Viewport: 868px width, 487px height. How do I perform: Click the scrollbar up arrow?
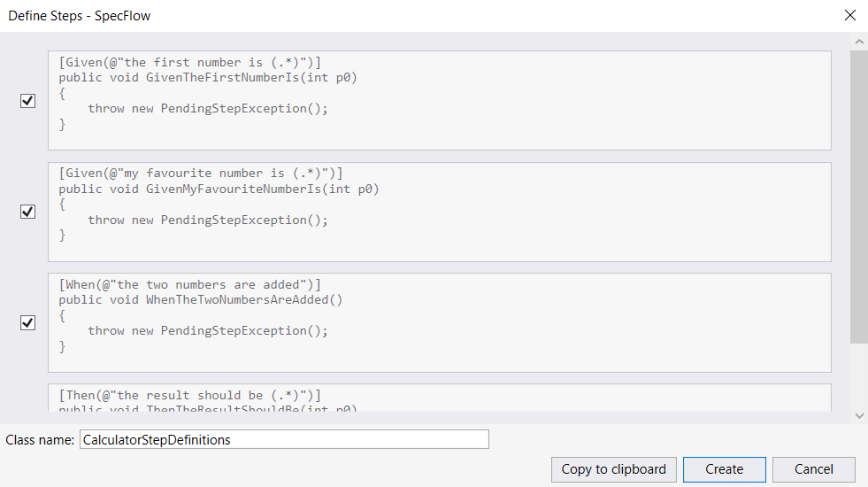[858, 42]
